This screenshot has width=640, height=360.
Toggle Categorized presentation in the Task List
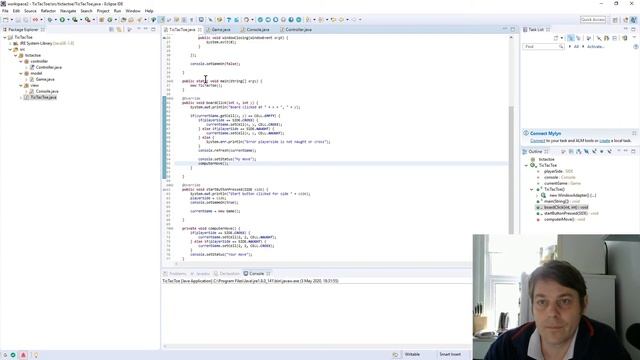tap(571, 38)
